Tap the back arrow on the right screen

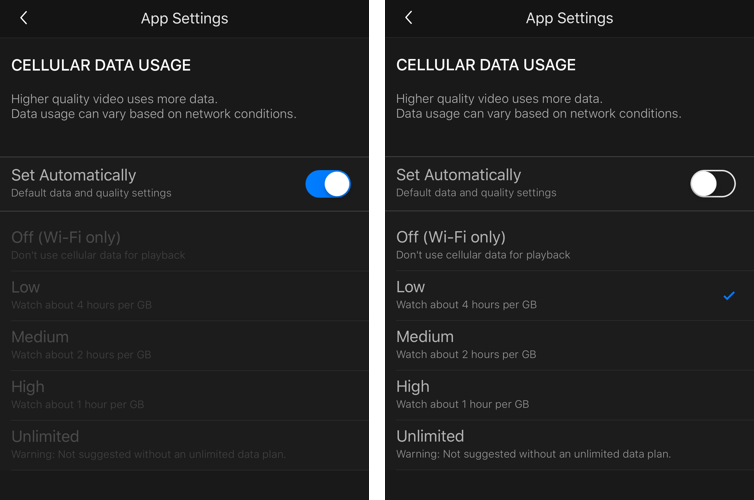409,18
